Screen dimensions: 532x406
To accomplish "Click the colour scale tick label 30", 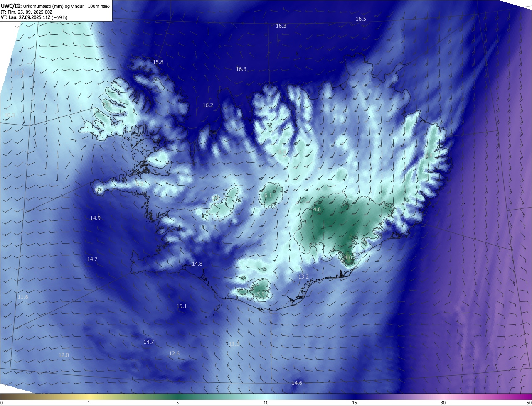I will [x=443, y=403].
